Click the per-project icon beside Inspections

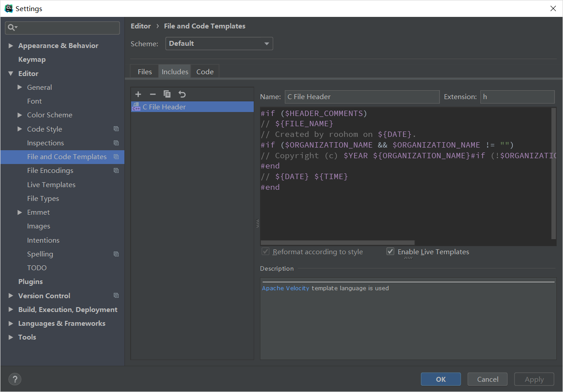[116, 143]
